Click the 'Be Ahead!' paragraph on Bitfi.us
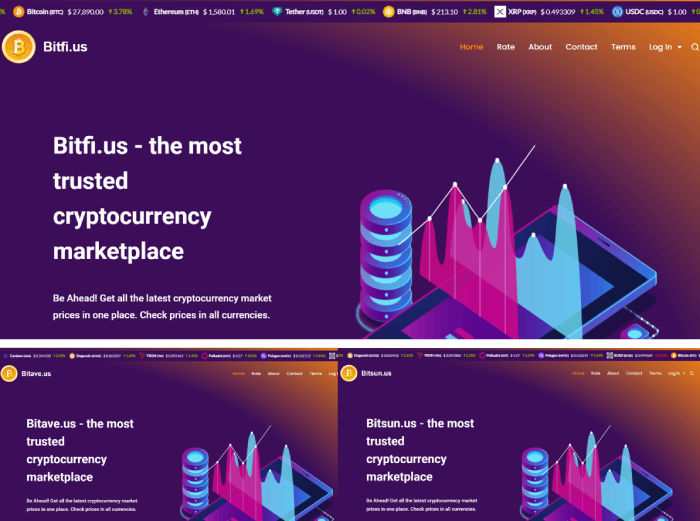Viewport: 700px width, 521px height. click(162, 306)
